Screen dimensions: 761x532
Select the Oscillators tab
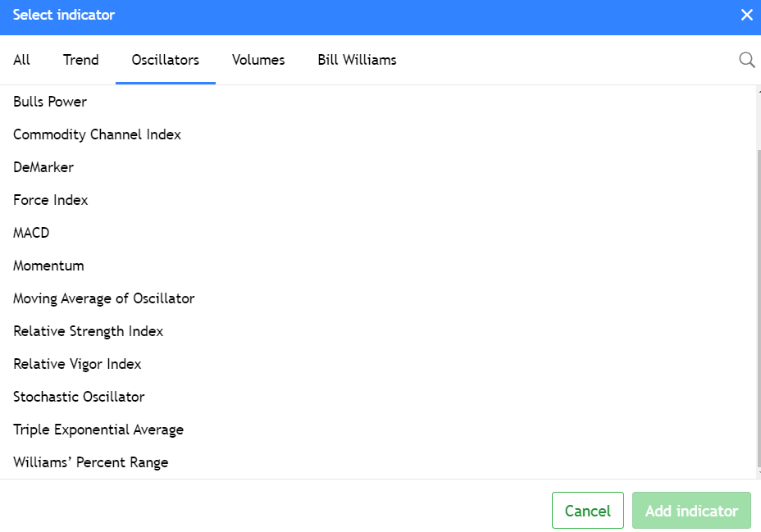(166, 60)
